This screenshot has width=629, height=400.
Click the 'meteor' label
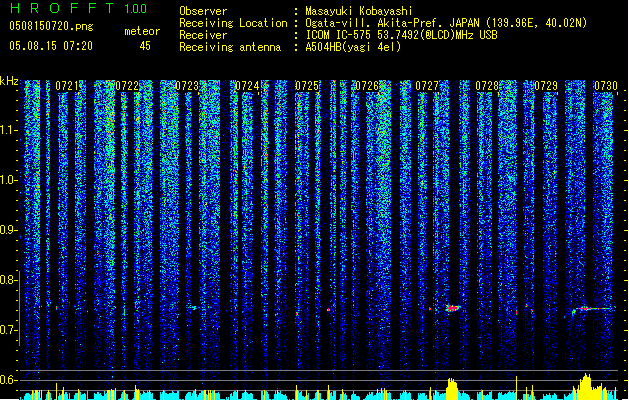(142, 31)
